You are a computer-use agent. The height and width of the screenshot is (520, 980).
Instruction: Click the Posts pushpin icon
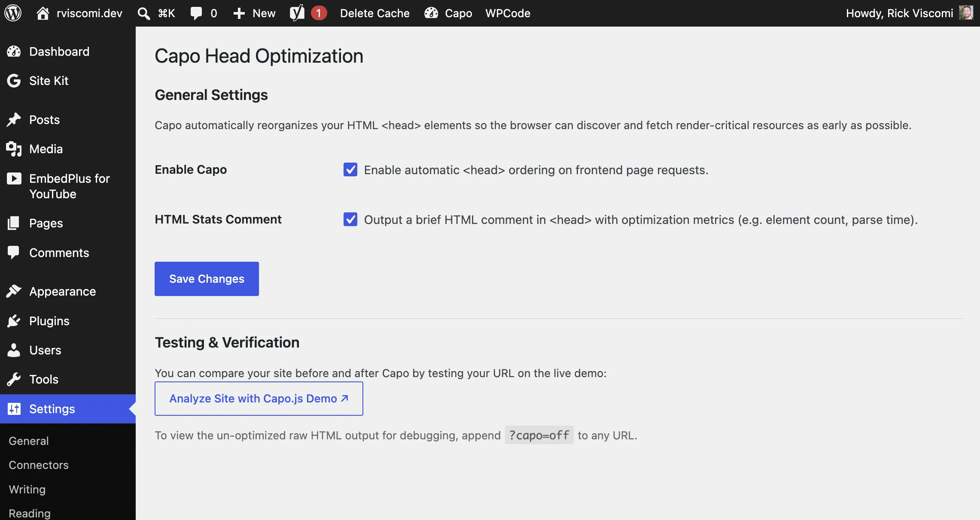(x=14, y=120)
